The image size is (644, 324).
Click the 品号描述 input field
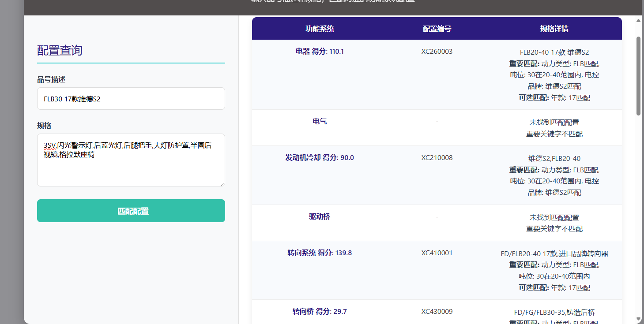click(x=131, y=99)
